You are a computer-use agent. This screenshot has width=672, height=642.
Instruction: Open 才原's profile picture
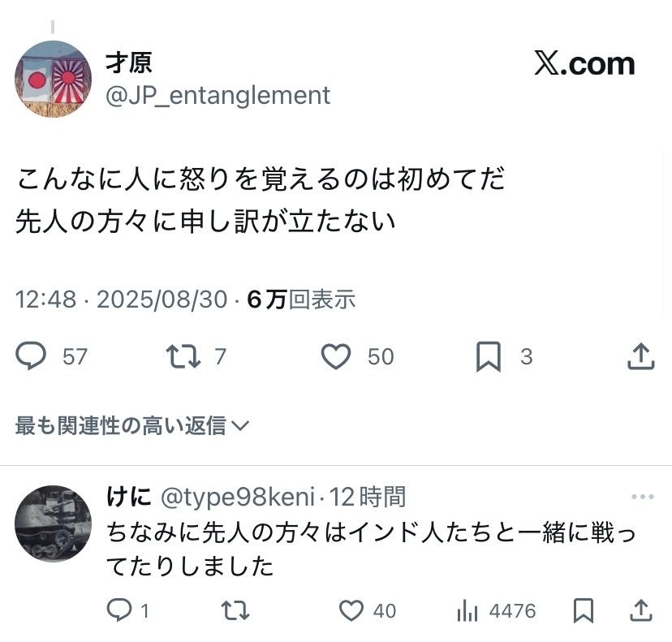53,79
